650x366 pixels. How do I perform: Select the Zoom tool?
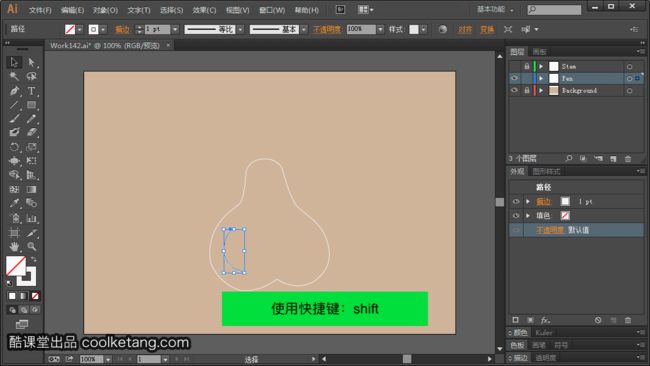coord(31,247)
